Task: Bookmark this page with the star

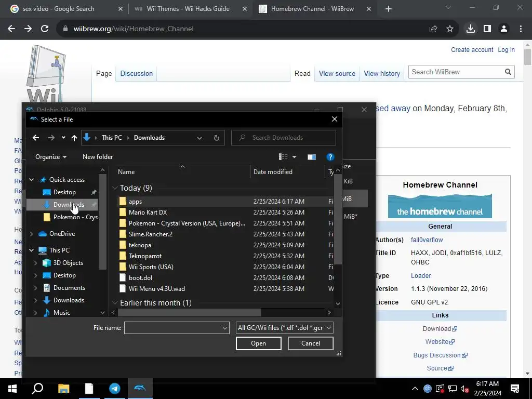Action: pos(449,29)
